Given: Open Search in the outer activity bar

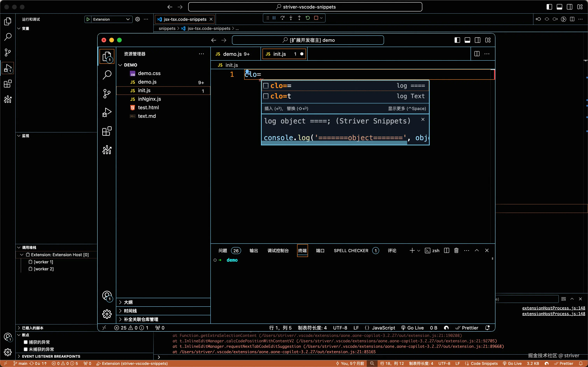Looking at the screenshot, I should point(8,37).
